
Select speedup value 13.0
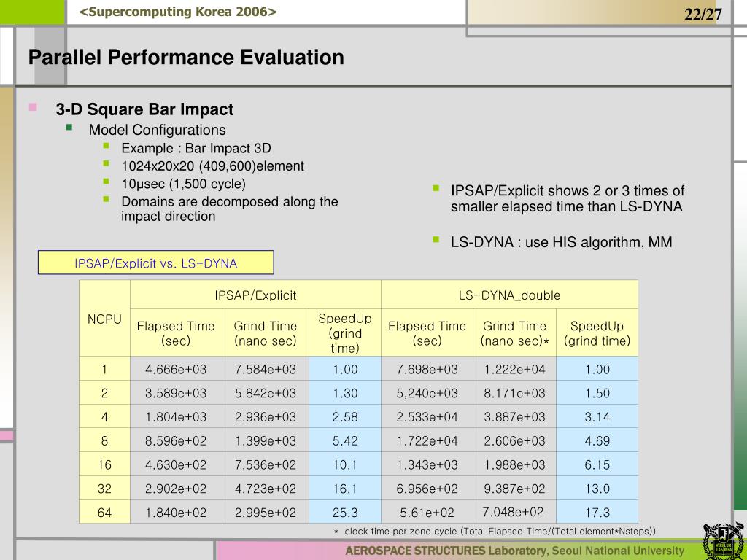pos(597,488)
